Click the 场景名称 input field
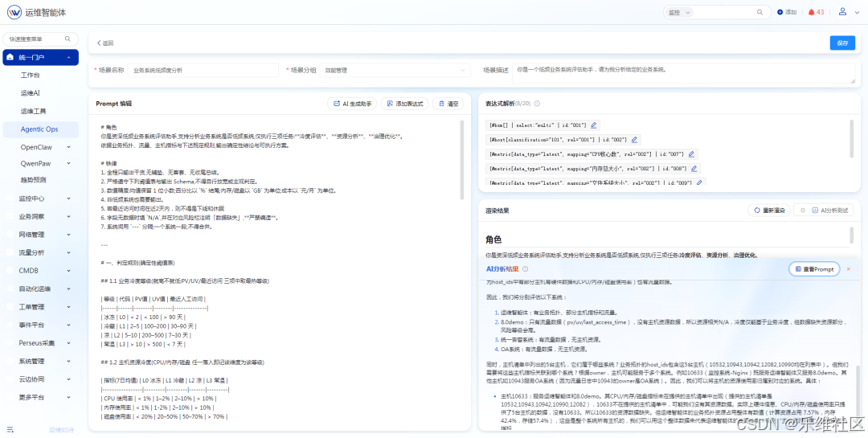Viewport: 868px width, 438px height. (203, 71)
